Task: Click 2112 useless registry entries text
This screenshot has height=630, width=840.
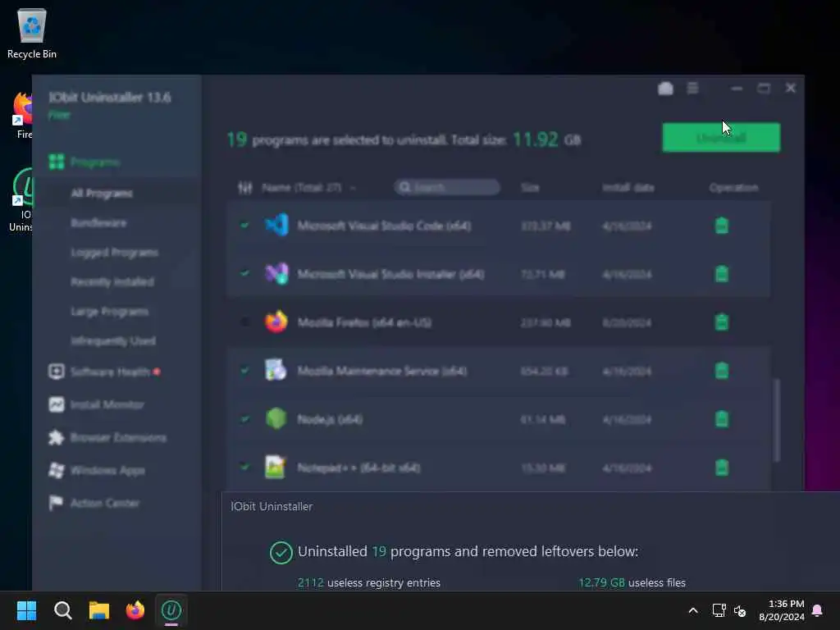Action: click(369, 583)
